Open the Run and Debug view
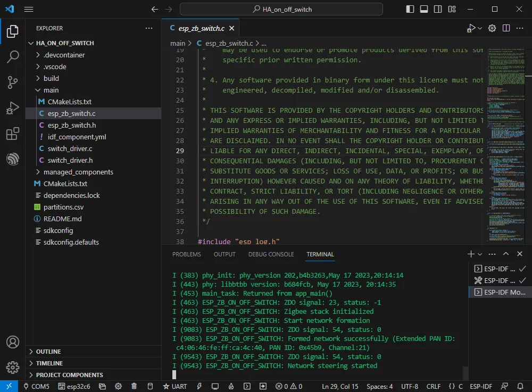The width and height of the screenshot is (532, 392). click(12, 108)
